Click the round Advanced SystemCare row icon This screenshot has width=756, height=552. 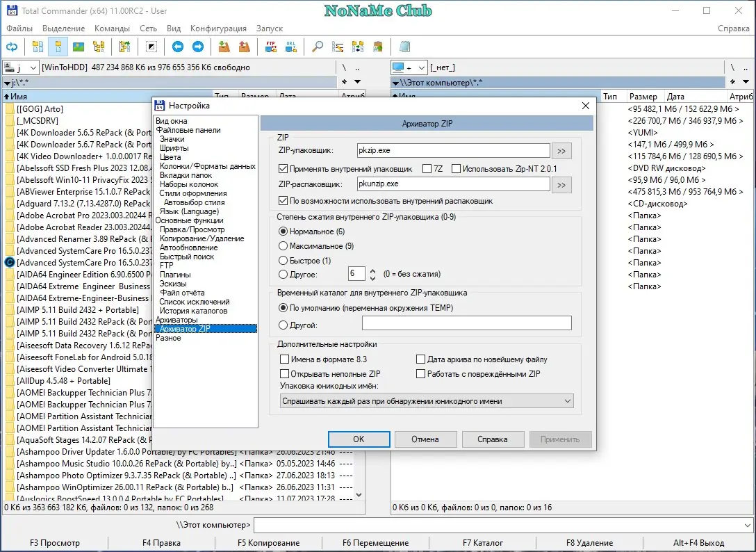pos(10,263)
